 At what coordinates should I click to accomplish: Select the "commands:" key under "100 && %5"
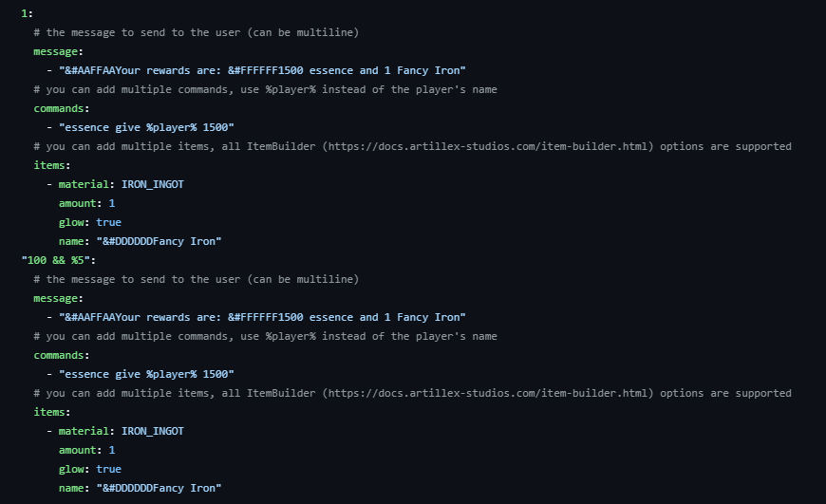62,355
